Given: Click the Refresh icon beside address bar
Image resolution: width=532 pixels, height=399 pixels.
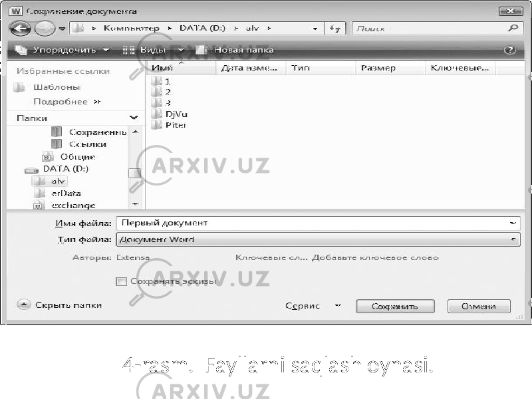Looking at the screenshot, I should coord(335,29).
